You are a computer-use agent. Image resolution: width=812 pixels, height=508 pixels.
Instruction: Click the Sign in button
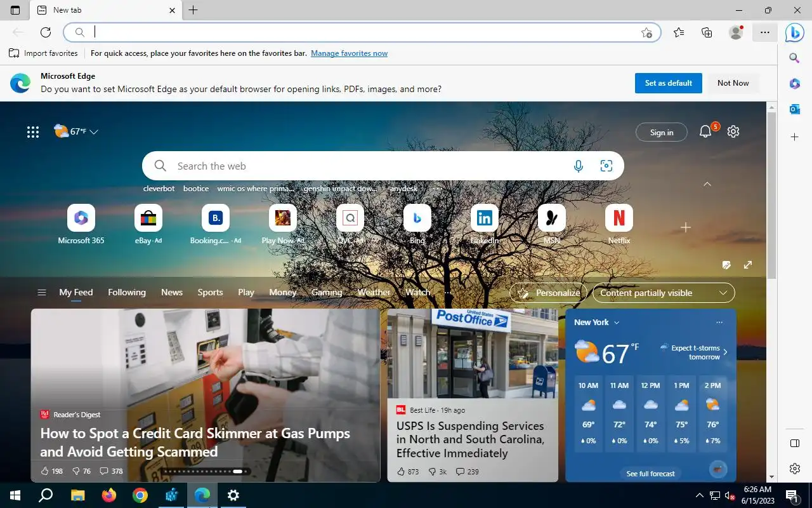click(x=662, y=132)
